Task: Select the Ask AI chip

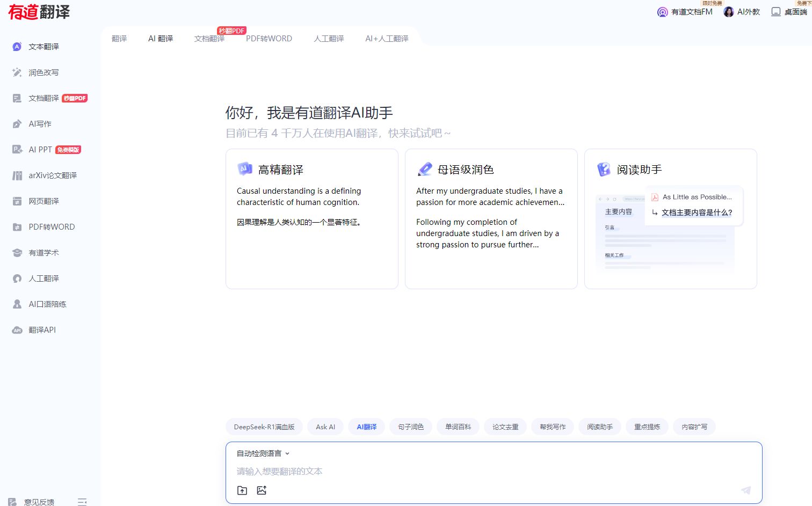Action: 325,427
